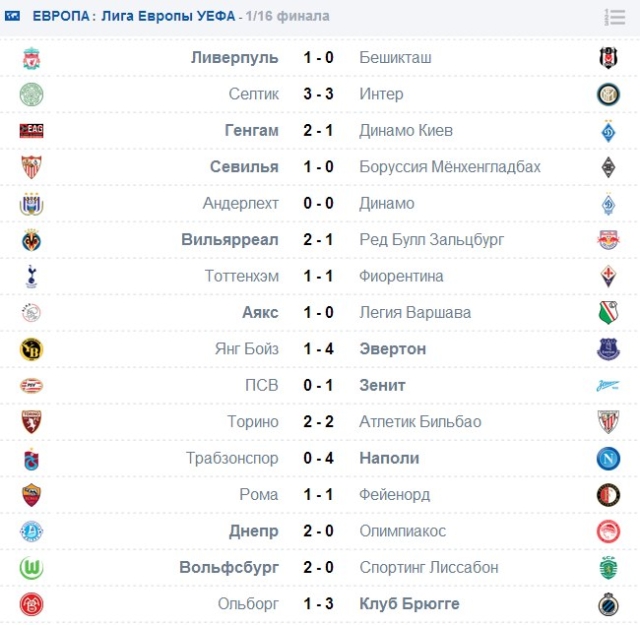Click the Everton club crest icon
640x625 pixels.
pos(608,349)
